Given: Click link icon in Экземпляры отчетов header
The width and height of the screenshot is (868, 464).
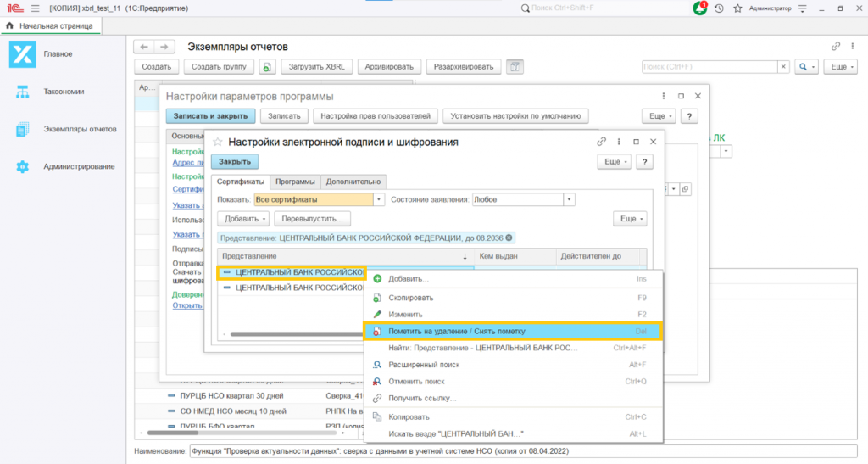Looking at the screenshot, I should coord(835,47).
